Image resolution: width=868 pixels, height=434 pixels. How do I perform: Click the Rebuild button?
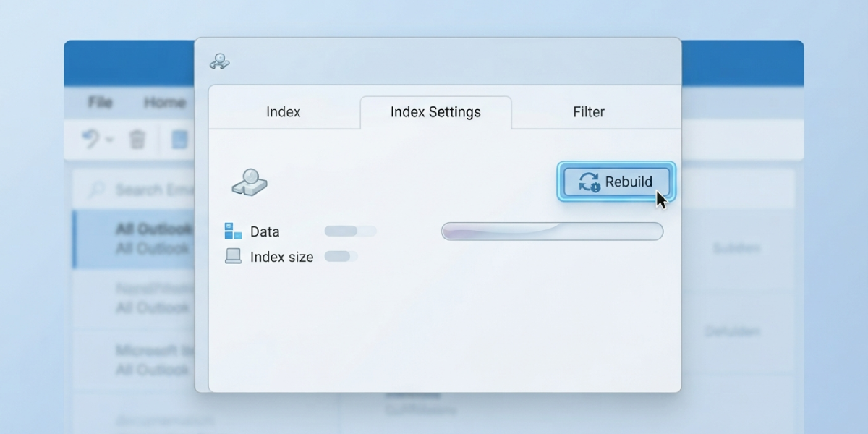[616, 182]
